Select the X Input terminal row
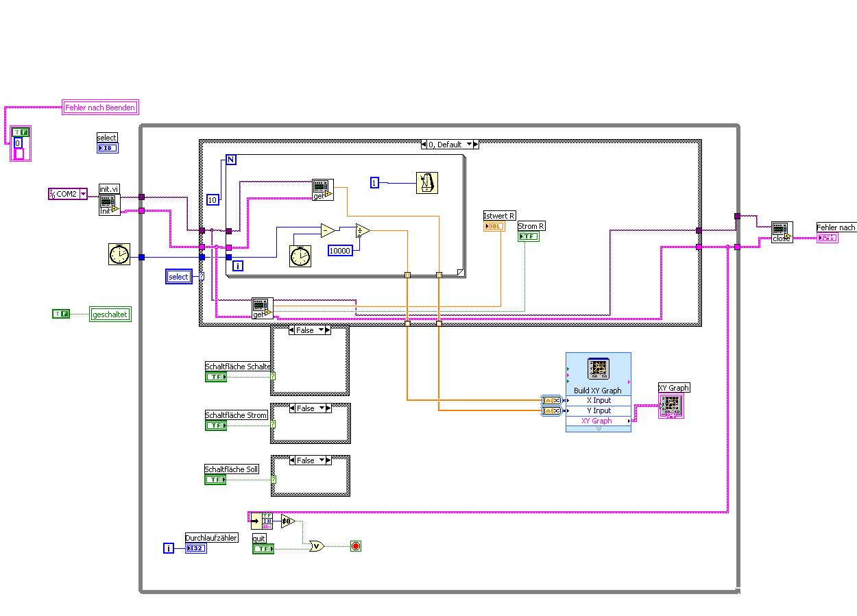The image size is (857, 616). (598, 400)
